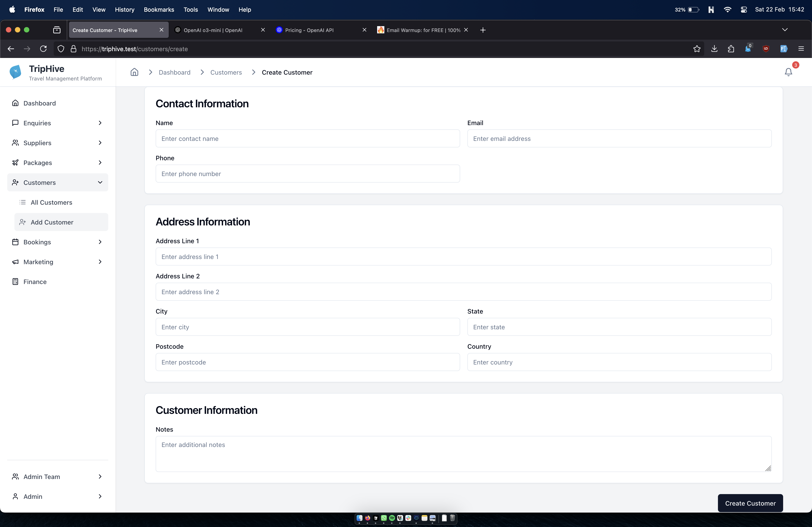The image size is (812, 527).
Task: Open the History menu
Action: coord(125,9)
